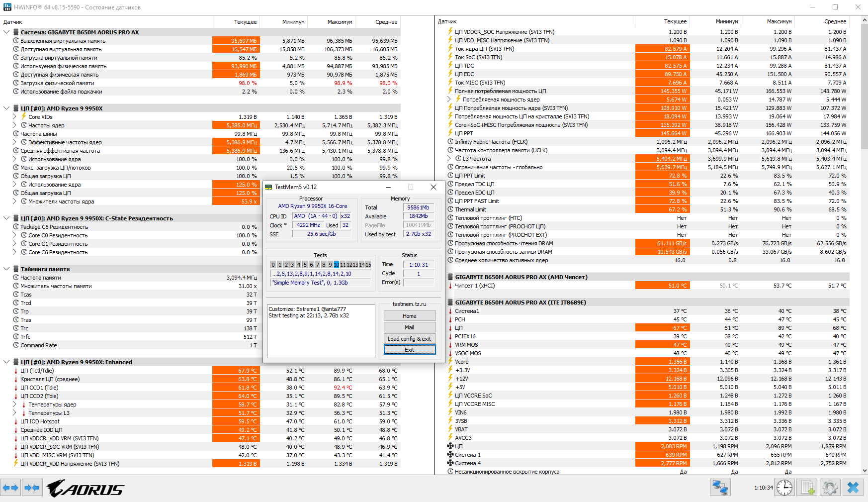This screenshot has height=502, width=868.
Task: Close sensors with the blue X icon
Action: coord(853,488)
